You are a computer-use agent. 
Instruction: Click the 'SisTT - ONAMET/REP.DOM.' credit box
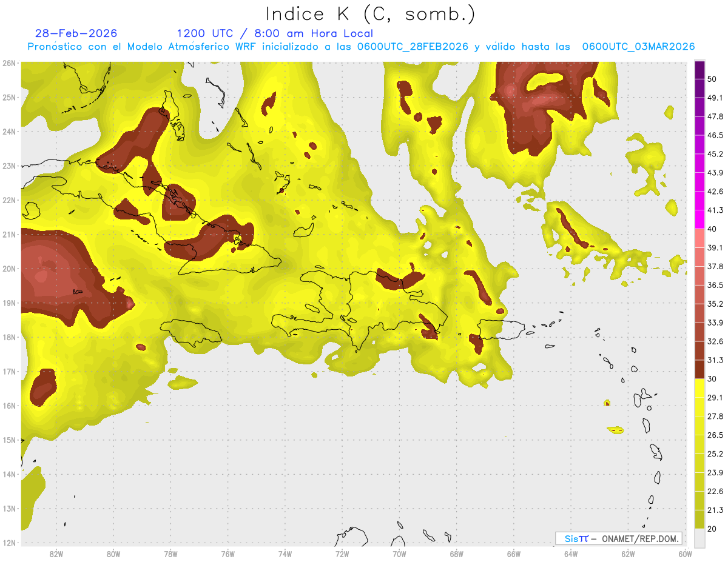point(618,538)
